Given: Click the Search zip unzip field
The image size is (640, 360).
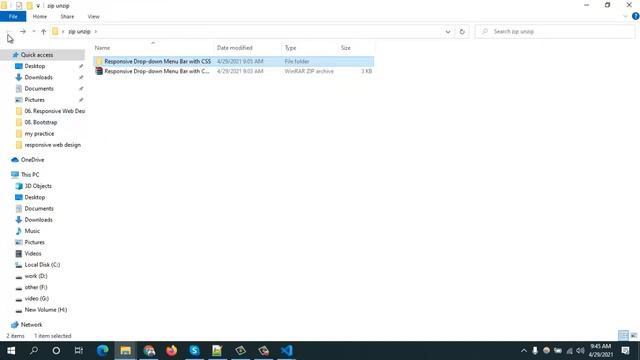Looking at the screenshot, I should [555, 31].
